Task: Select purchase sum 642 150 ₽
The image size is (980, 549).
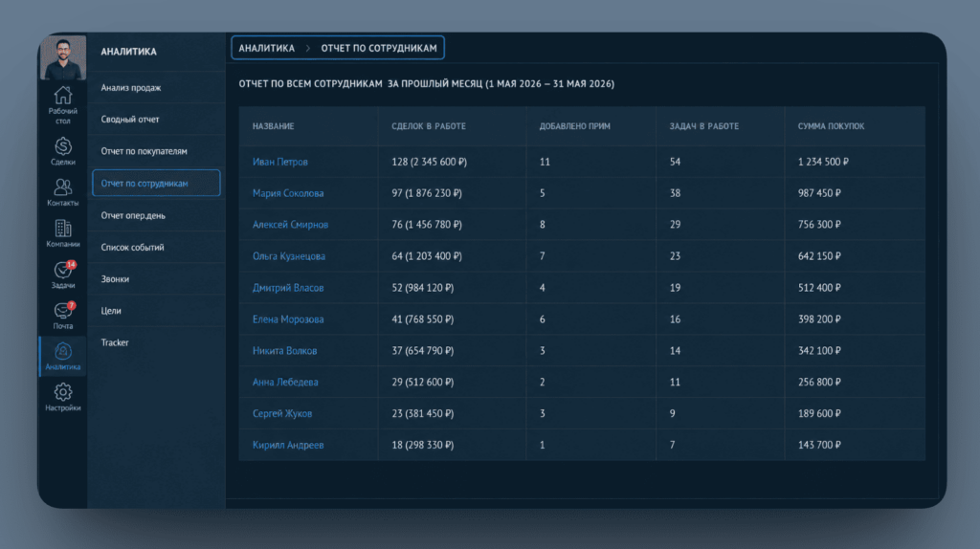Action: pyautogui.click(x=819, y=256)
